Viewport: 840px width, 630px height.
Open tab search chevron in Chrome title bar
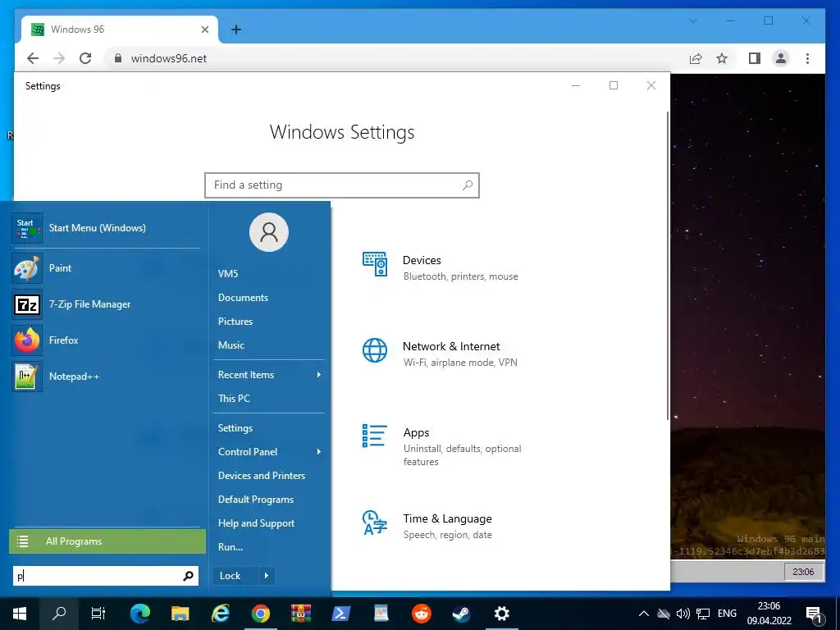point(692,21)
